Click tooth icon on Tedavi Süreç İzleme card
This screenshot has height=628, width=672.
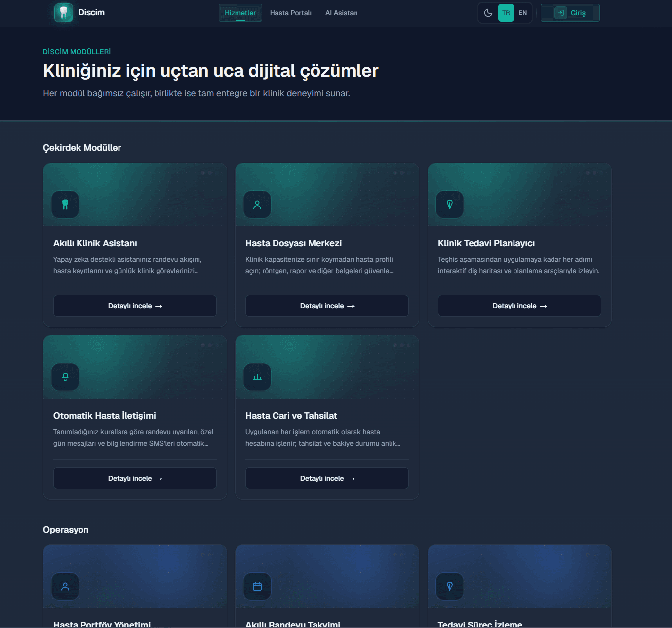pos(450,586)
